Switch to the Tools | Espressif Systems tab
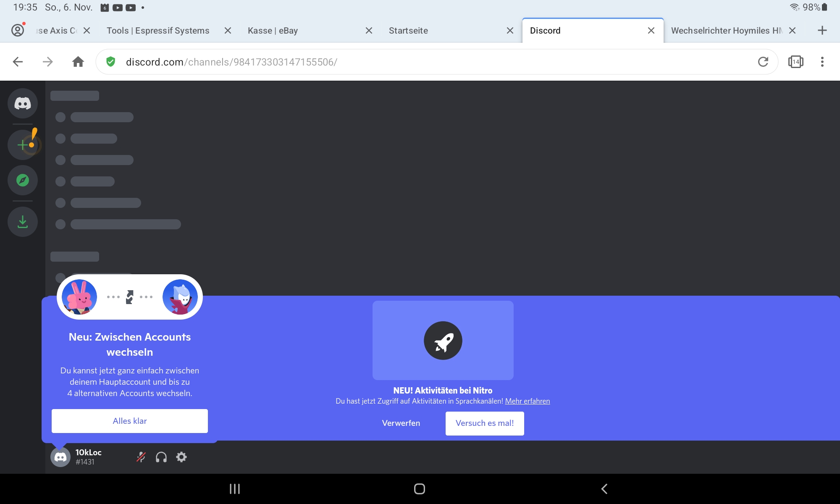840x504 pixels. [158, 31]
